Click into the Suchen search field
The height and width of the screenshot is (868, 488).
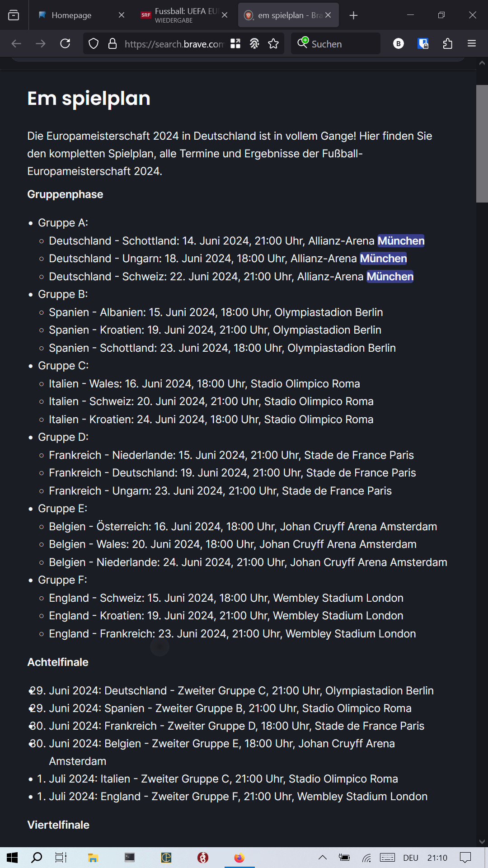pos(335,43)
